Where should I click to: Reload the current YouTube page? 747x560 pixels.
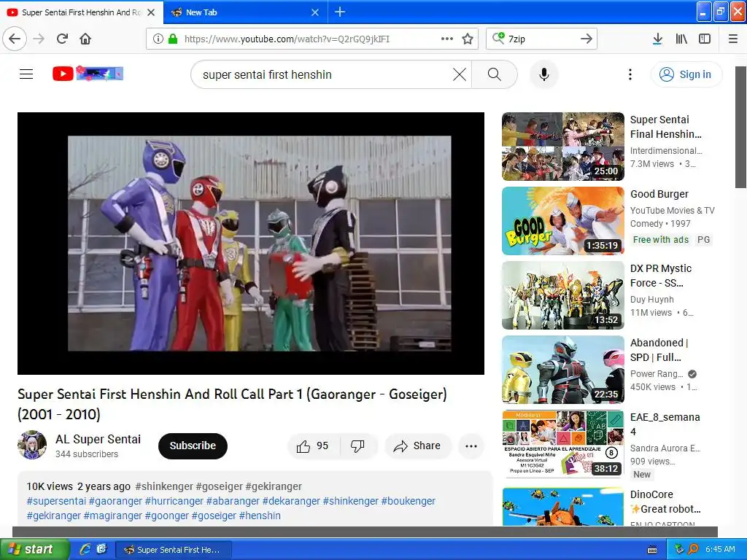pos(63,39)
